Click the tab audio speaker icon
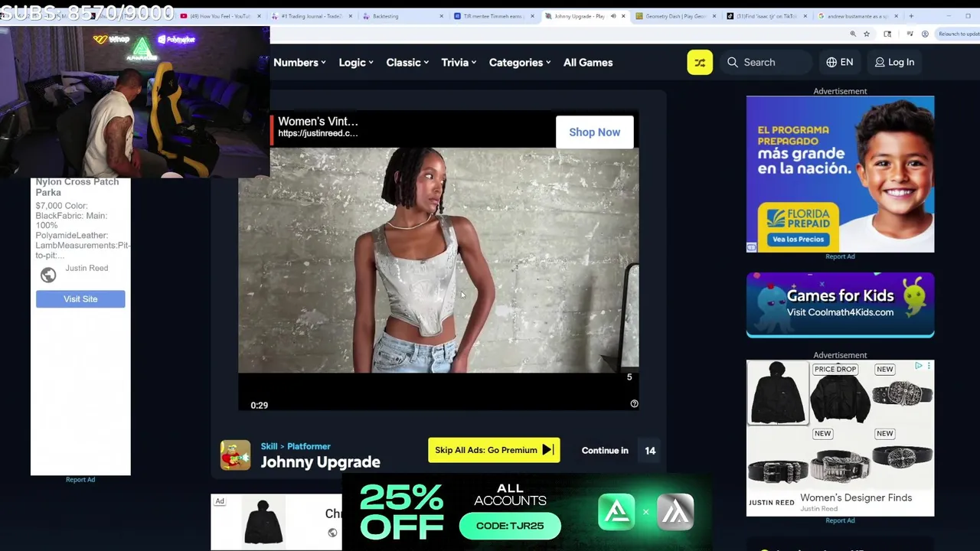 612,16
